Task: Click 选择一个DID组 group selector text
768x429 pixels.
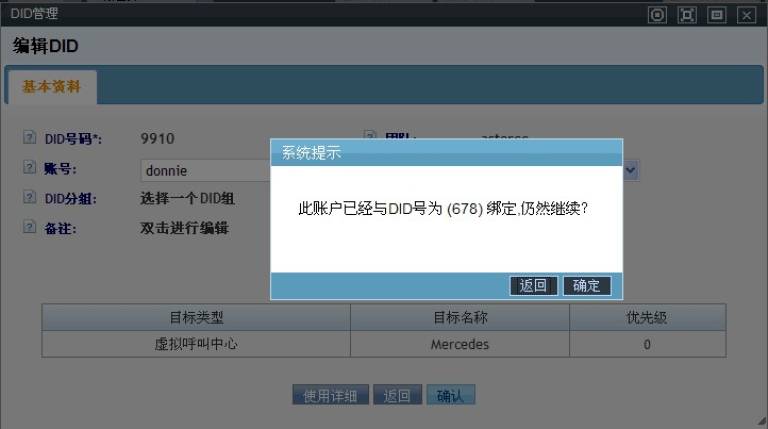Action: coord(187,198)
